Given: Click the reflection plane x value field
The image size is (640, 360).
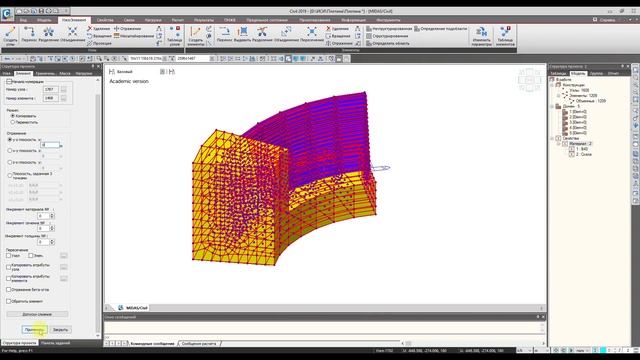Looking at the screenshot, I should (50, 145).
